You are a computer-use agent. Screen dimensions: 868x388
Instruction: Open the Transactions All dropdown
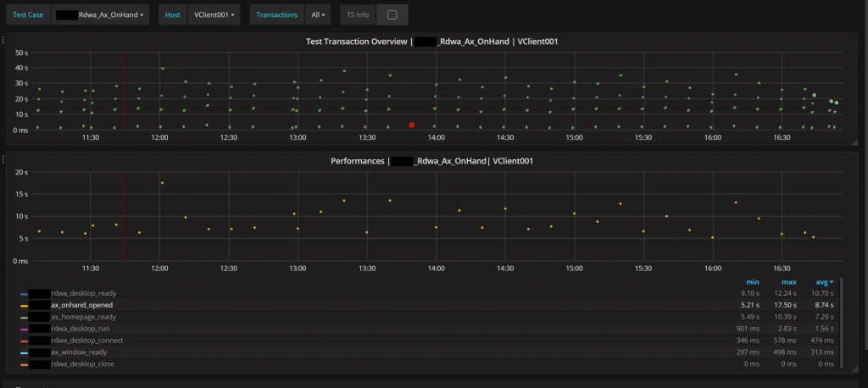click(x=319, y=15)
